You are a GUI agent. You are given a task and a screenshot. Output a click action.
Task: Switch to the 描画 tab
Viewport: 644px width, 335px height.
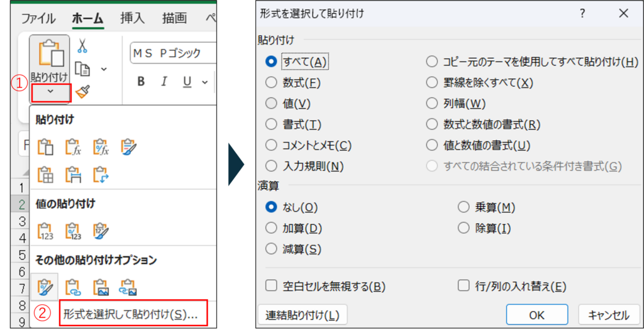(x=175, y=18)
